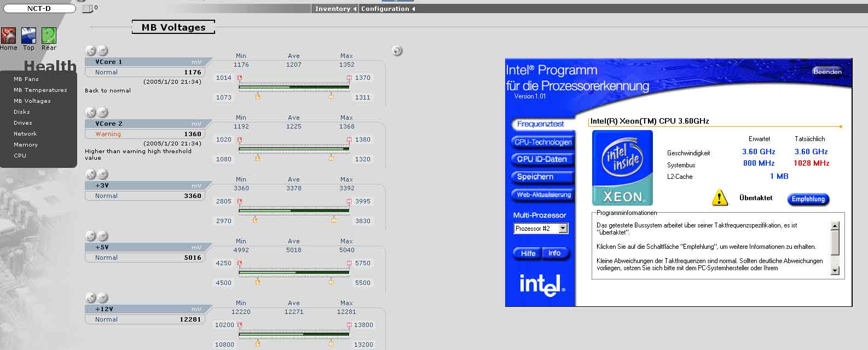Viewport: 868px width, 350px height.
Task: Click the '12281' +12V current reading
Action: pos(190,319)
